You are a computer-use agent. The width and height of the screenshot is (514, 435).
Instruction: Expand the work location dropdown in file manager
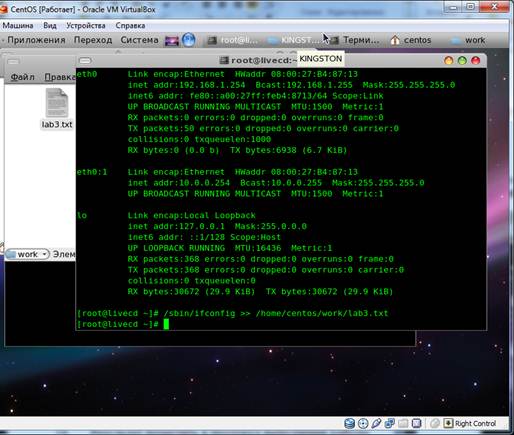coord(27,254)
